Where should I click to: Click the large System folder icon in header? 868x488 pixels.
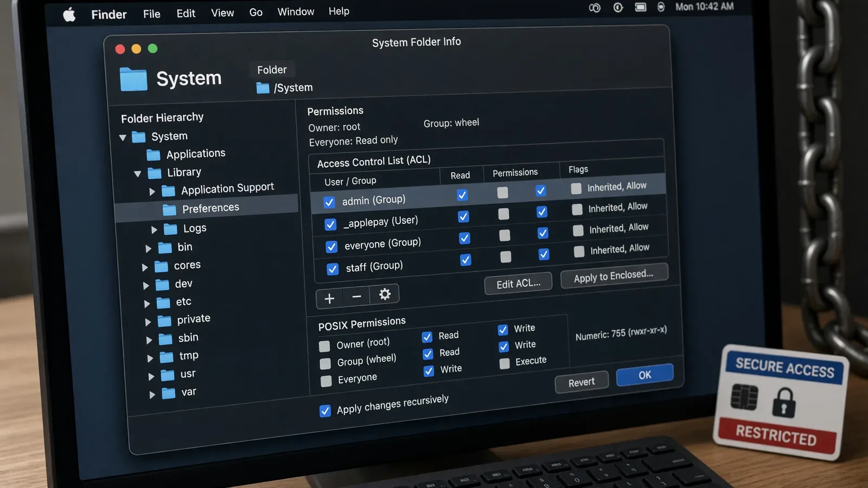pos(133,79)
